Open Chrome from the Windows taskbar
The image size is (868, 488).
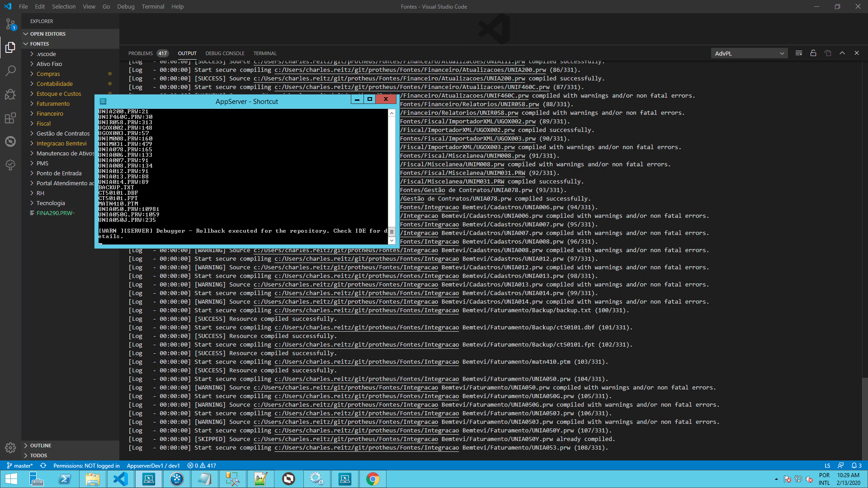point(373,479)
